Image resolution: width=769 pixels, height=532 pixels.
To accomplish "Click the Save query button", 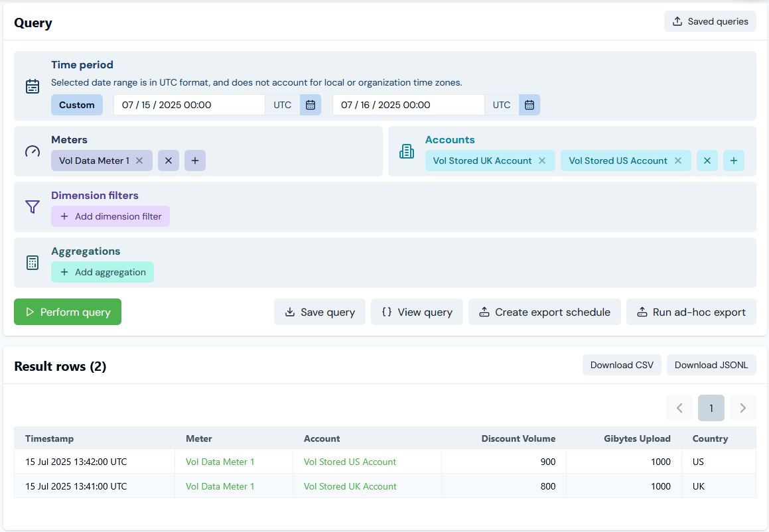I will click(x=320, y=312).
